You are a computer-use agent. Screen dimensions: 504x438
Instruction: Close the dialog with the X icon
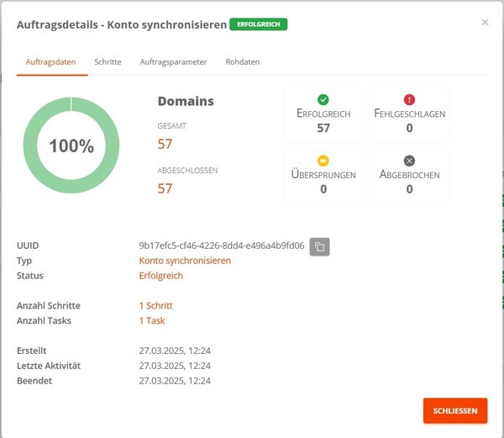pos(485,22)
